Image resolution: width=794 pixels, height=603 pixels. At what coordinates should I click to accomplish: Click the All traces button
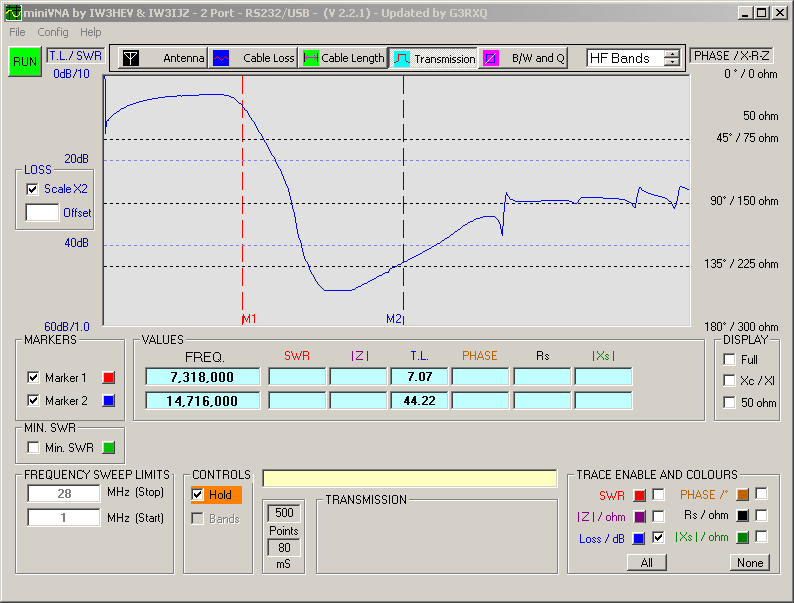coord(647,562)
